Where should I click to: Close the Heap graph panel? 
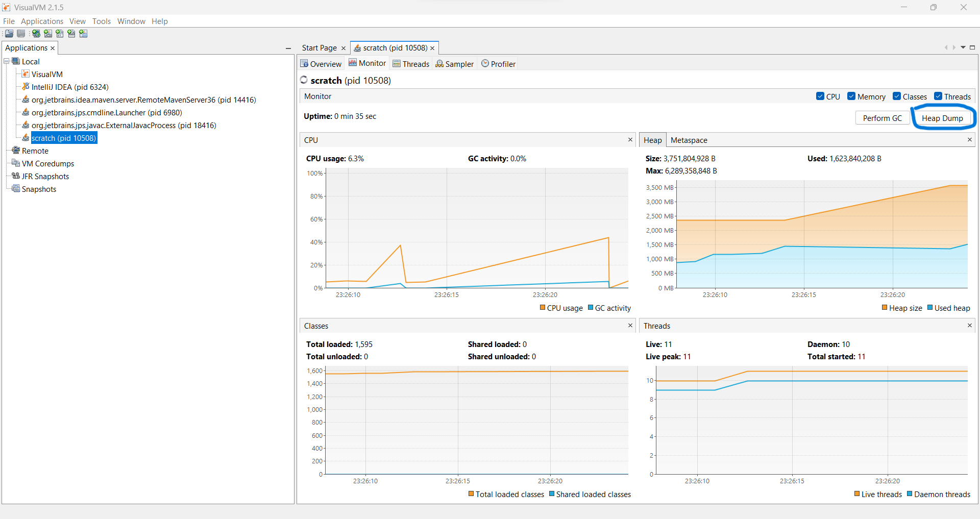(970, 139)
